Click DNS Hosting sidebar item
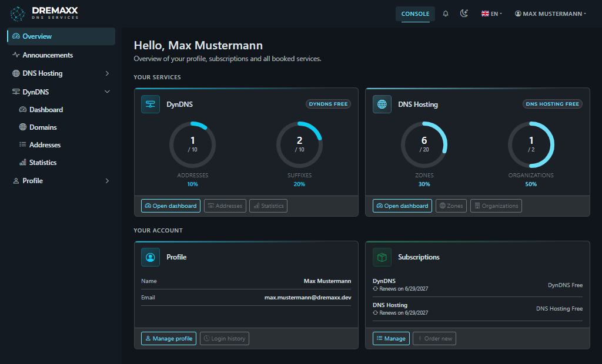This screenshot has width=602, height=364. [x=61, y=73]
